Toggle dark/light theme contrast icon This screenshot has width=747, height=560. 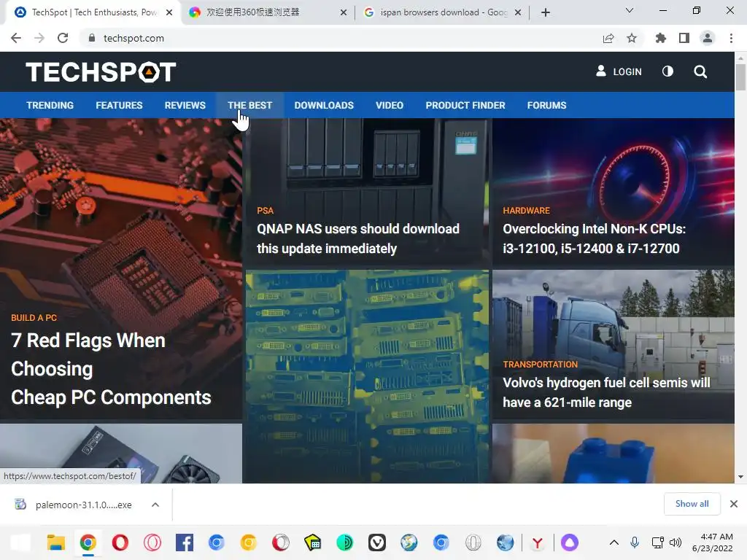click(668, 71)
